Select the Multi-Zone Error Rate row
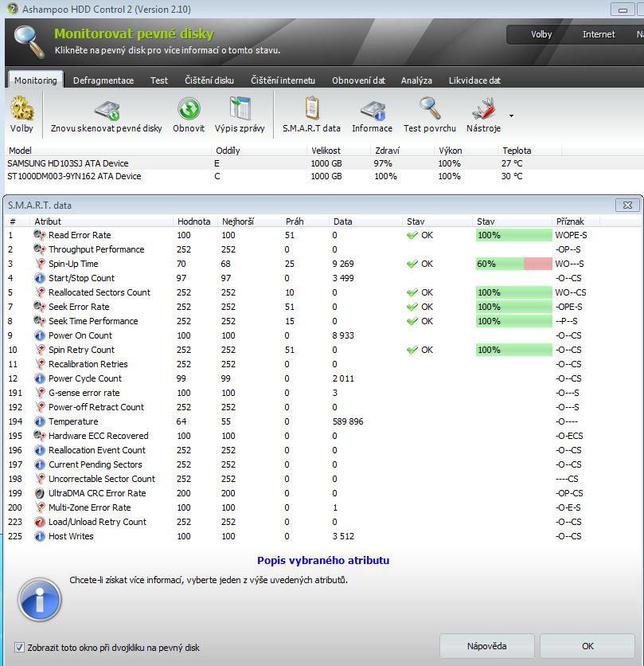644x666 pixels. (322, 507)
